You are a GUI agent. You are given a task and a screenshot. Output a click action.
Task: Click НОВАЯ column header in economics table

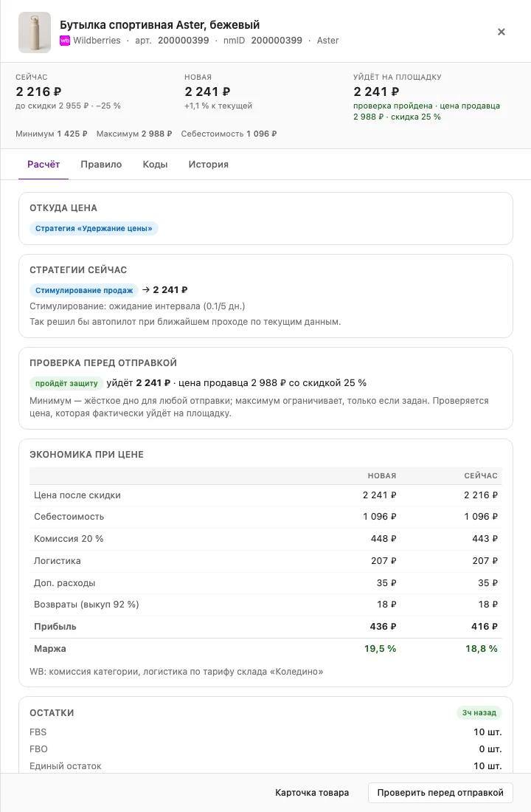click(x=382, y=475)
